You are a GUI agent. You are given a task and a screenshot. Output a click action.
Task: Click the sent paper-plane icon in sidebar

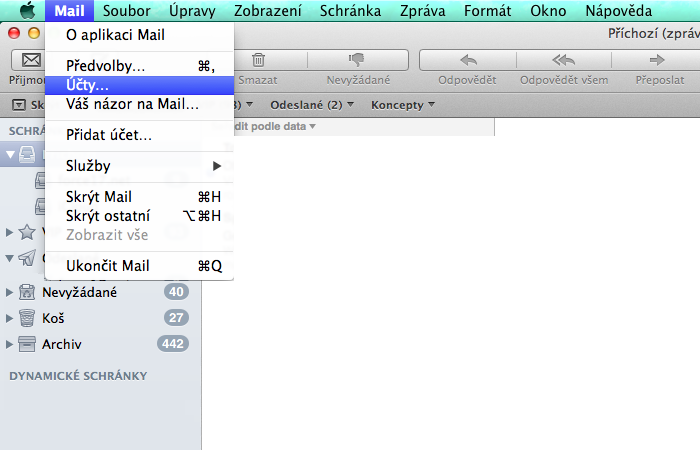[x=27, y=258]
